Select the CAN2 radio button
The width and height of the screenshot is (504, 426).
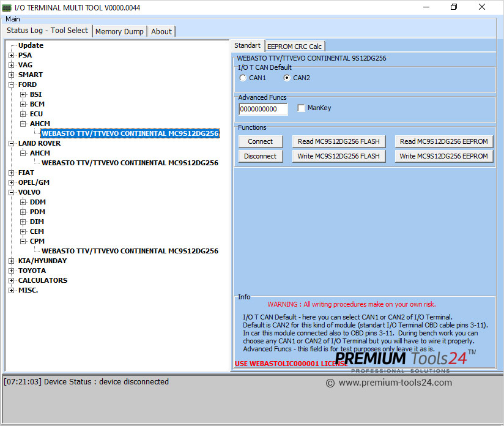pos(287,78)
